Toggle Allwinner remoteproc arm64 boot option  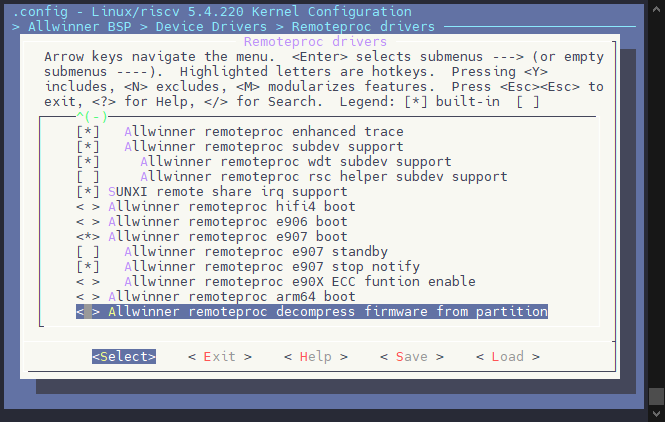(88, 297)
